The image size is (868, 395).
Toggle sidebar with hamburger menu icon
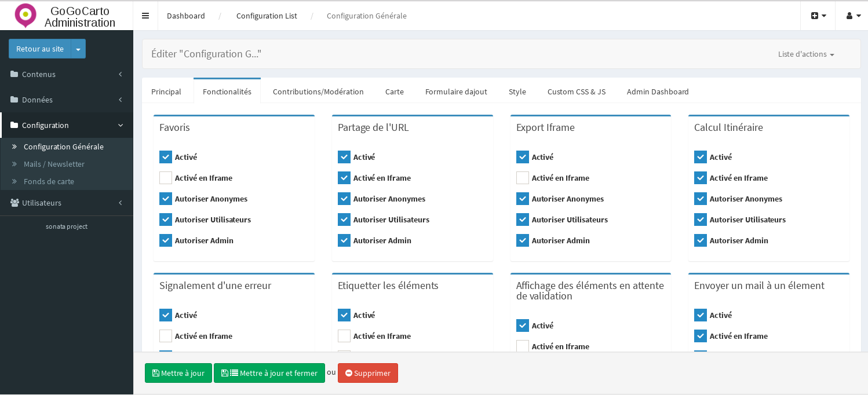click(145, 16)
